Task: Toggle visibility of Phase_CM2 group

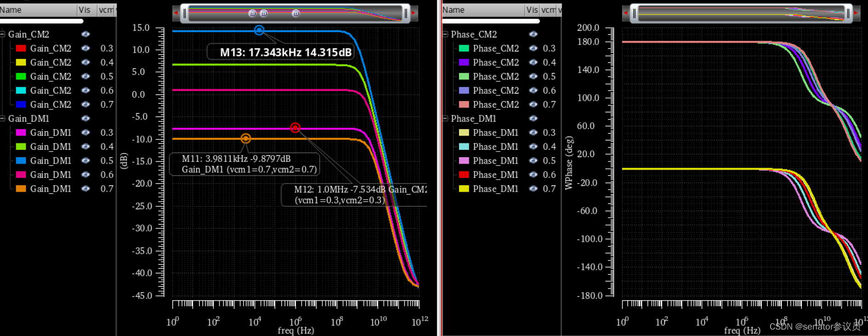Action: point(533,34)
